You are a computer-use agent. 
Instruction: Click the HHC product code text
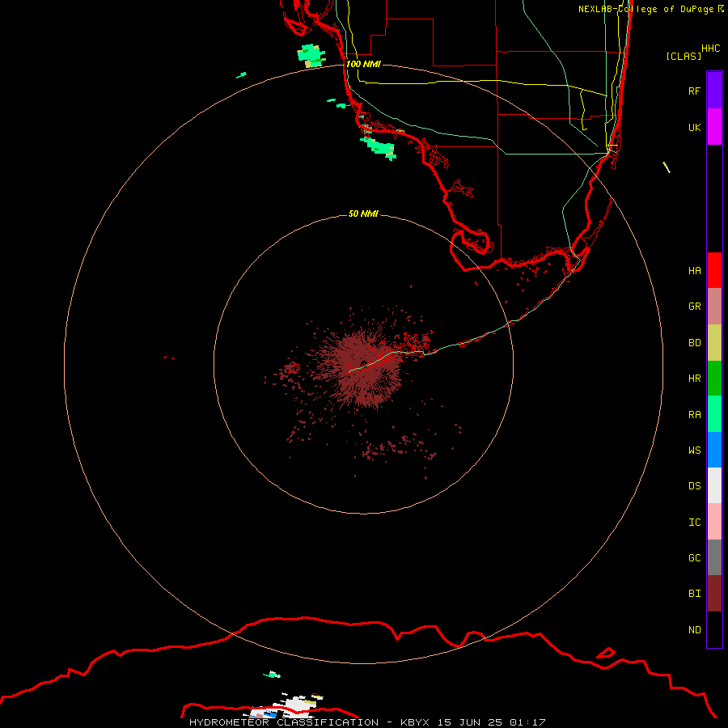[x=710, y=49]
